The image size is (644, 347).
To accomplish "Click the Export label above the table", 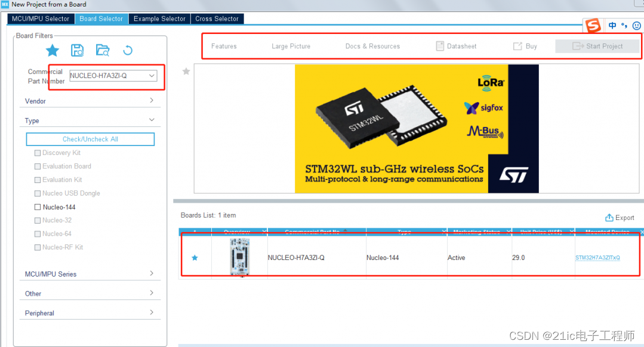I will tap(624, 218).
